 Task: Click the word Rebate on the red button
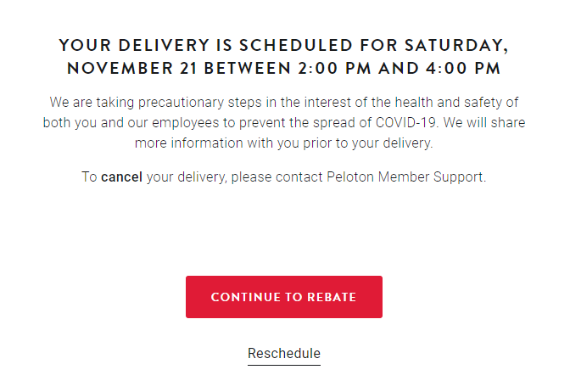tap(331, 297)
